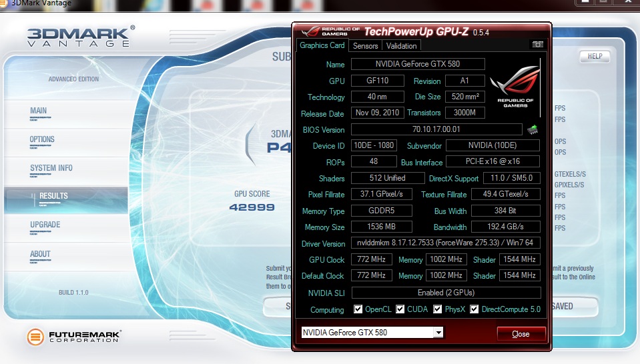The height and width of the screenshot is (364, 640).
Task: Click the ADVANCED EDITION label
Action: 73,79
